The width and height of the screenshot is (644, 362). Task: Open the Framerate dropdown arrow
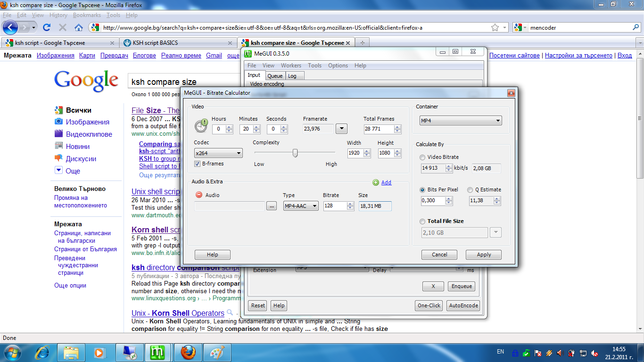pos(341,129)
